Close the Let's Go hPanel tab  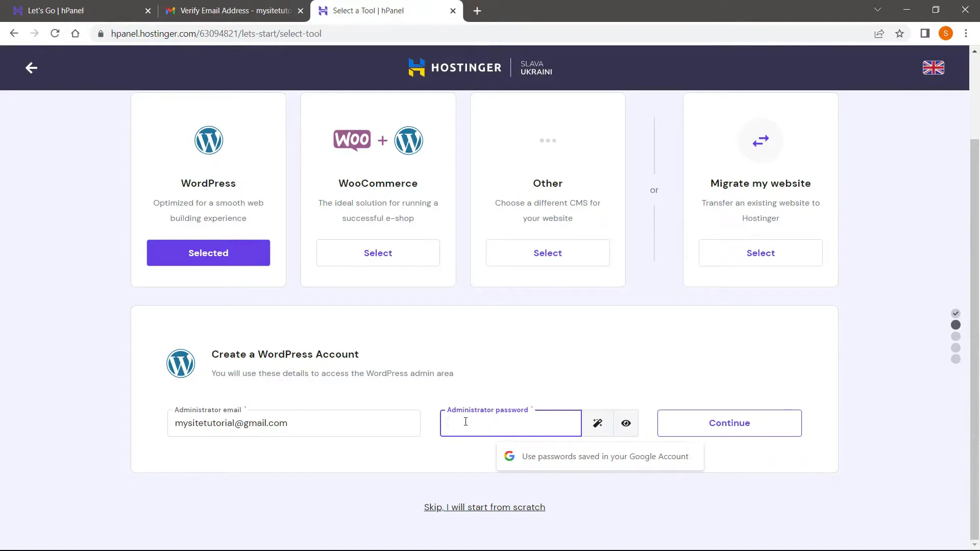[x=148, y=11]
